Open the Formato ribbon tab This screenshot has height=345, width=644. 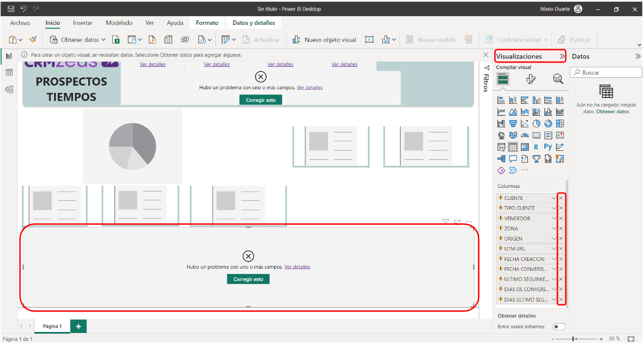pos(207,23)
